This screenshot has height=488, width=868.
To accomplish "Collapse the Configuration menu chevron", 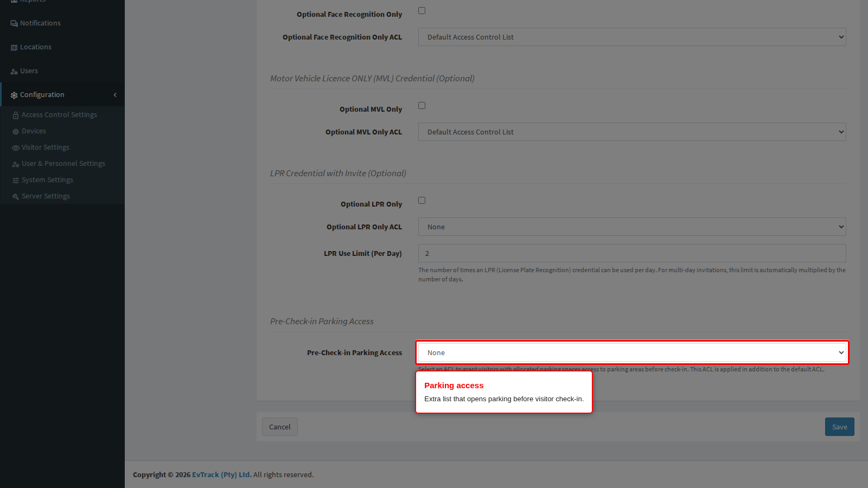I will pyautogui.click(x=115, y=95).
